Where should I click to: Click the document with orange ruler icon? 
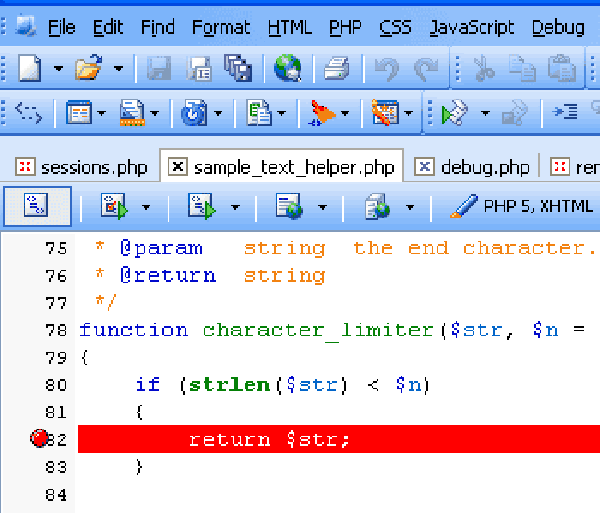(x=132, y=113)
